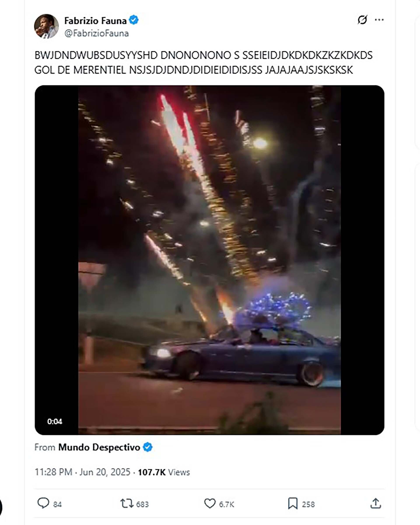
Task: Click the 107.7K Views count
Action: tap(164, 472)
